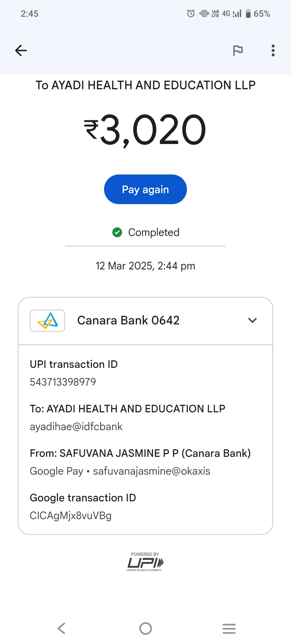The image size is (291, 644).
Task: Tap the green Completed checkmark icon
Action: [x=117, y=232]
